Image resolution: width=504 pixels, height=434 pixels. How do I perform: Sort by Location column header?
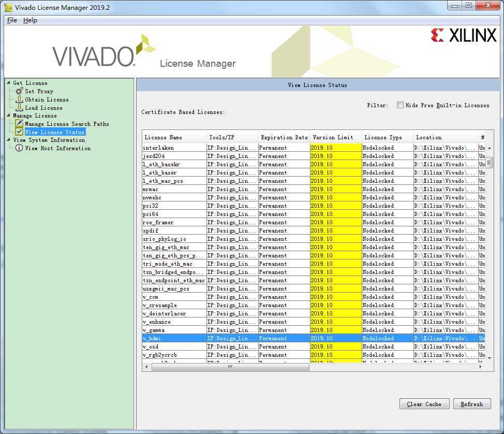coord(446,137)
